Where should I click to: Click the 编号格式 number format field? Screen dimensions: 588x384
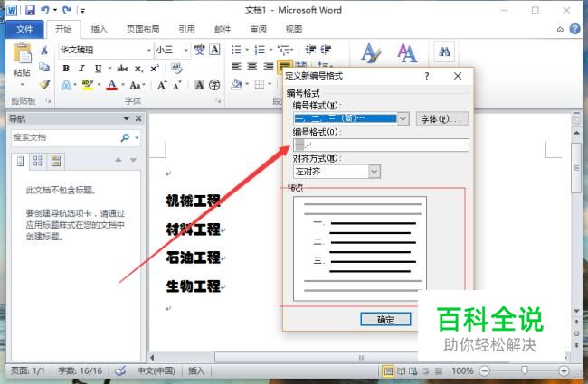381,145
